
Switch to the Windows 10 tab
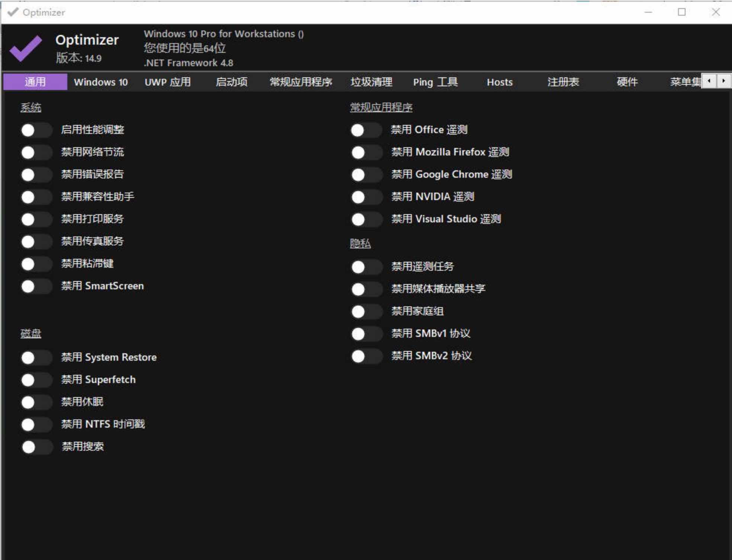[x=101, y=82]
